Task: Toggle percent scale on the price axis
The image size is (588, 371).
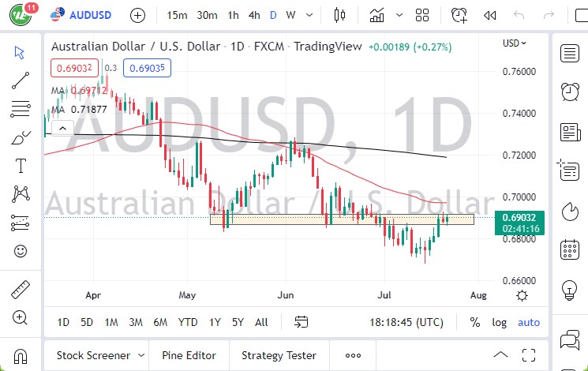Action: pos(475,322)
